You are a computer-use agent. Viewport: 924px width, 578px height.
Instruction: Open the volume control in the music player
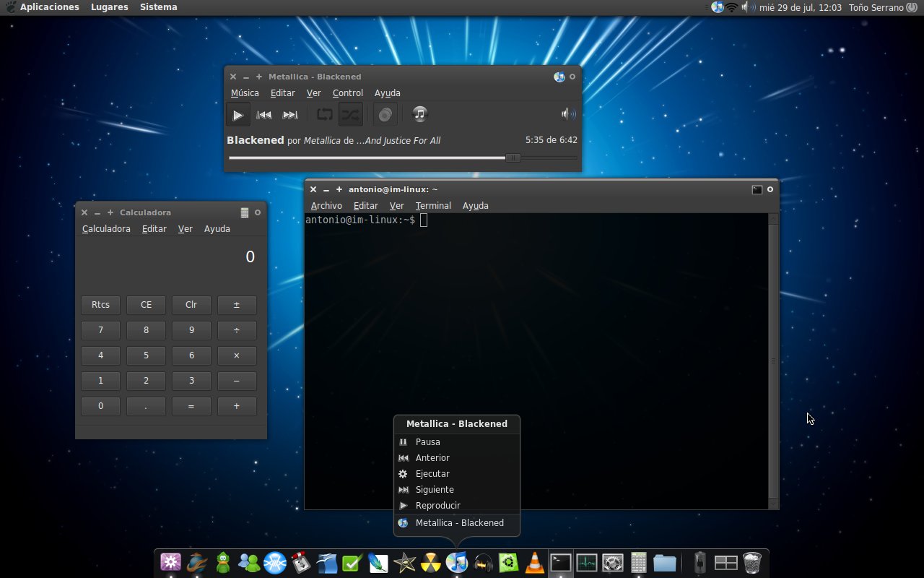(569, 114)
